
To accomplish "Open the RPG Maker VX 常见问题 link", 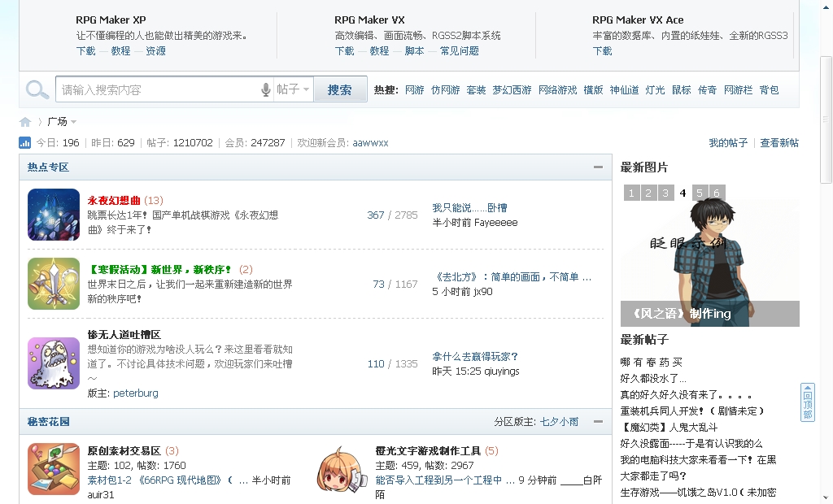I will point(460,51).
